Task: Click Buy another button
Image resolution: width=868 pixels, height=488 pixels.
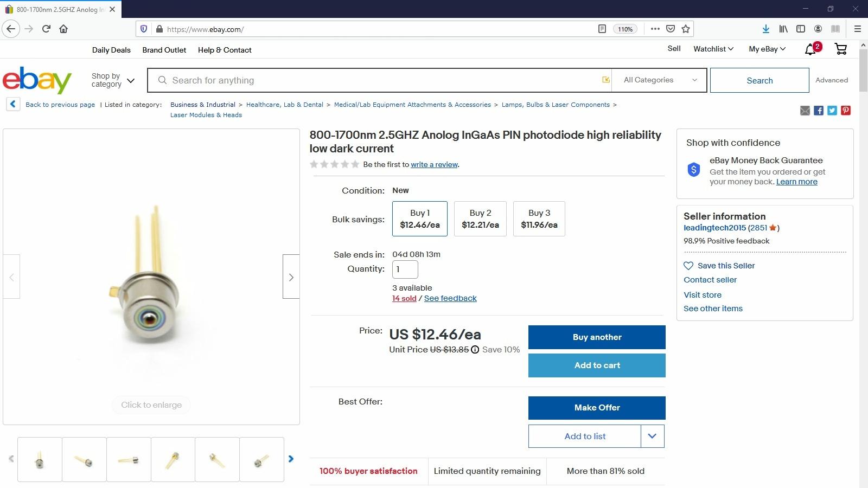Action: click(597, 337)
